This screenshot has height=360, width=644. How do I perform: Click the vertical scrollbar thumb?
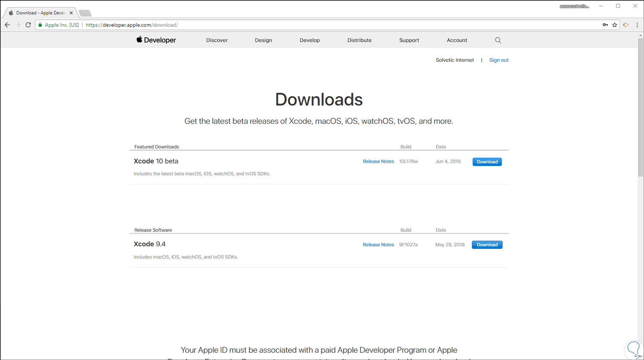point(640,107)
